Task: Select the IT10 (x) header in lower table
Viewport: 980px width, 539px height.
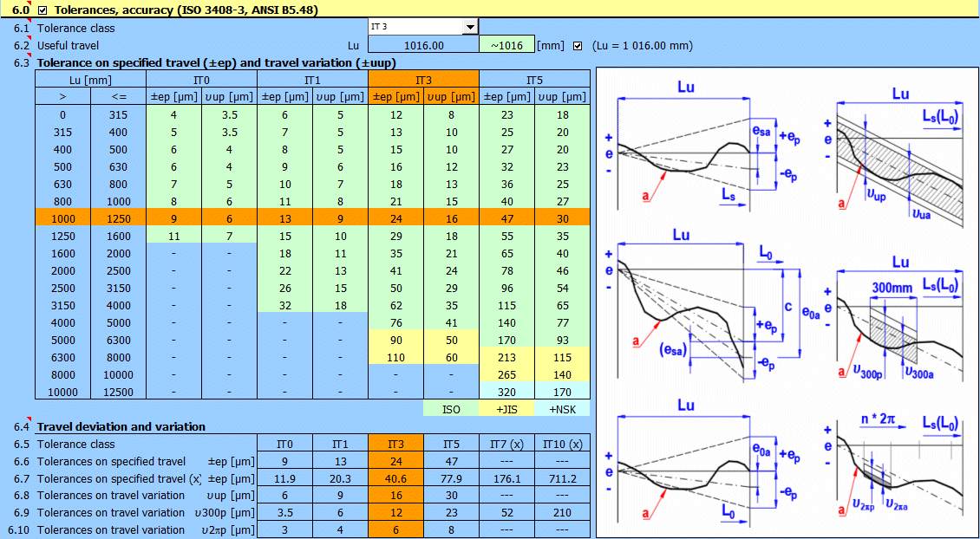Action: pos(562,444)
